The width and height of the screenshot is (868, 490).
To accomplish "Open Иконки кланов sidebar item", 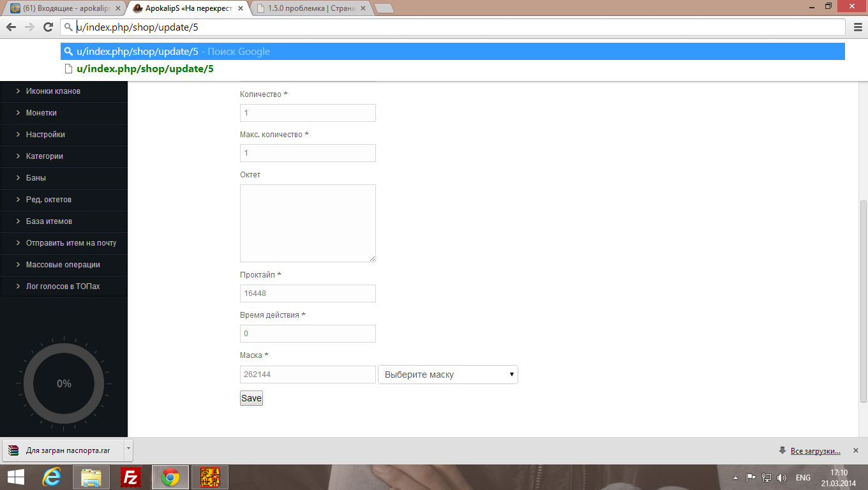I will point(64,91).
